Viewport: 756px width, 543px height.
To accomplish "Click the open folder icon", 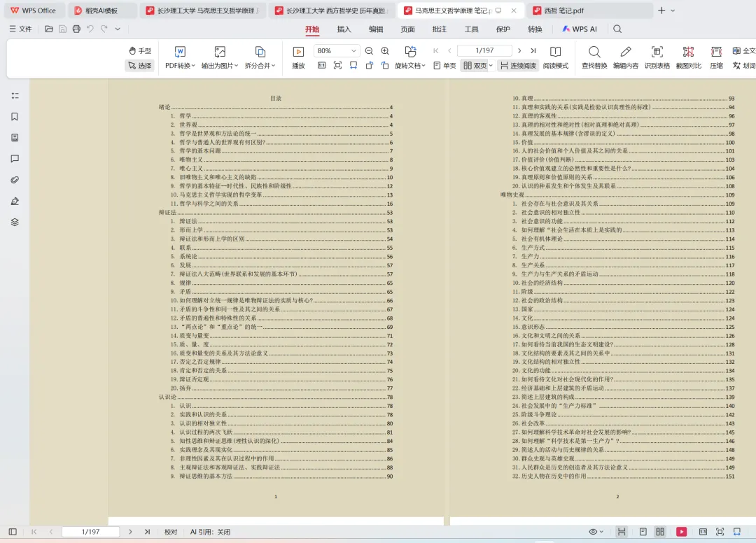I will click(49, 29).
